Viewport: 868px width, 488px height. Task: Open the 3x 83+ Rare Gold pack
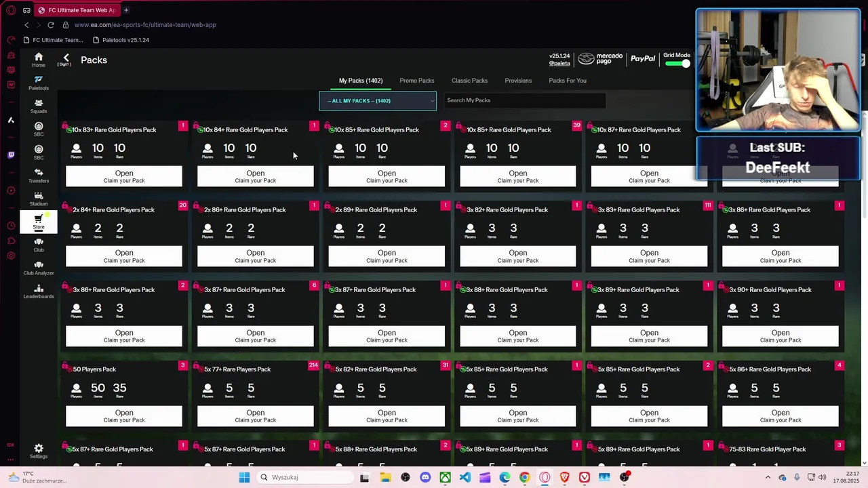(649, 256)
